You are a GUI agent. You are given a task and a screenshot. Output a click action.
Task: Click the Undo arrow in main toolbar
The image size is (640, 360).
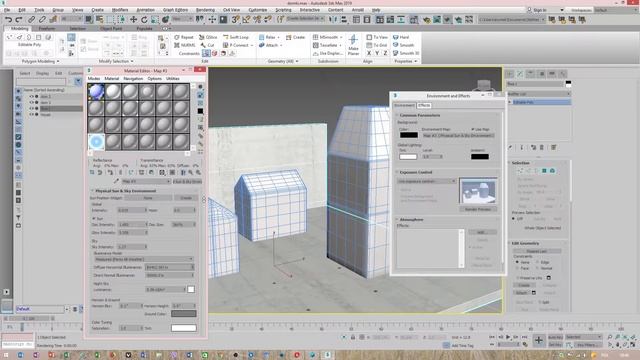pyautogui.click(x=8, y=19)
